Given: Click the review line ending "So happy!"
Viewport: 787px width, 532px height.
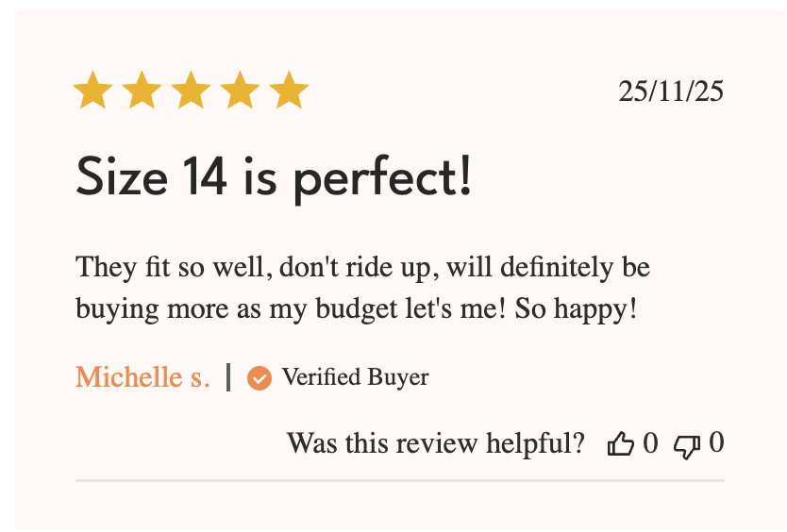Looking at the screenshot, I should [x=356, y=308].
